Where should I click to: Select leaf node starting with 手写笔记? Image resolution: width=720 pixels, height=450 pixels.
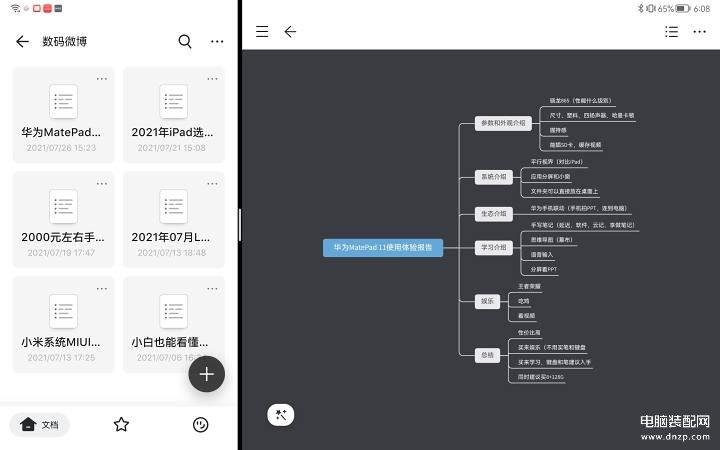[582, 225]
